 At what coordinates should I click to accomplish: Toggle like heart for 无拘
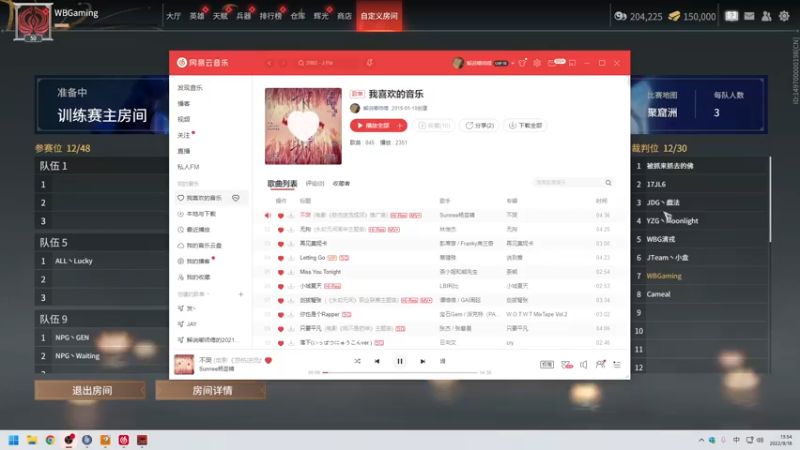[x=281, y=230]
